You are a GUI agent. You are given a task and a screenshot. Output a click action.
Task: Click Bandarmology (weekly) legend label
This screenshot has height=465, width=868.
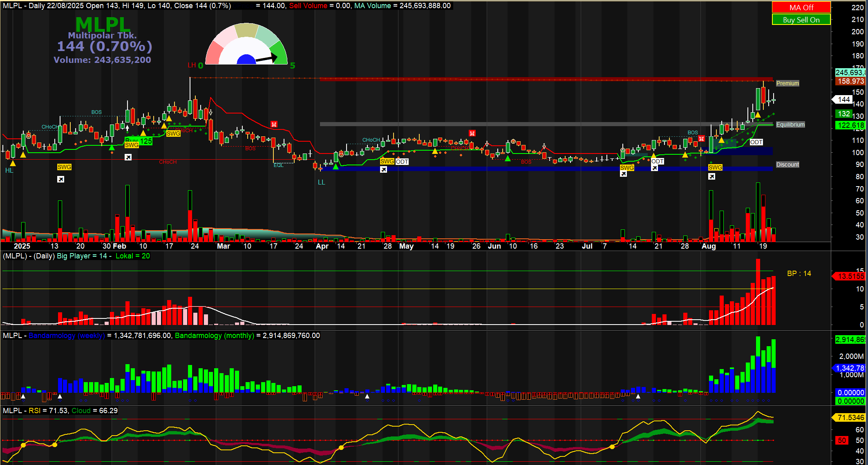(x=67, y=336)
